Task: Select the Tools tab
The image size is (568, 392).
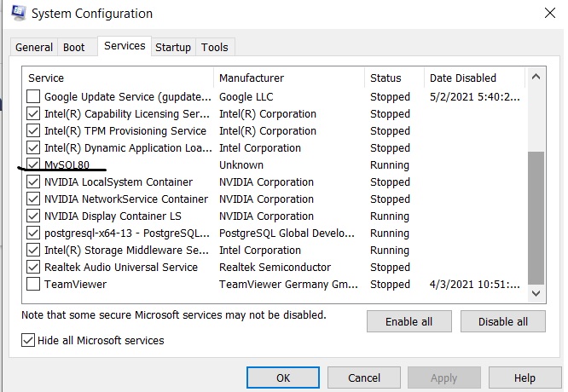Action: click(215, 47)
